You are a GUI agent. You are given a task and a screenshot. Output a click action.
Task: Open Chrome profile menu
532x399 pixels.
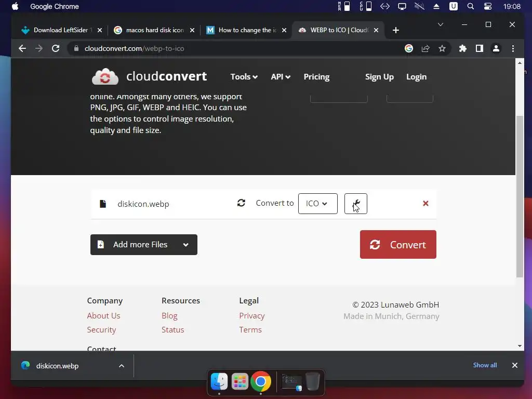[496, 48]
